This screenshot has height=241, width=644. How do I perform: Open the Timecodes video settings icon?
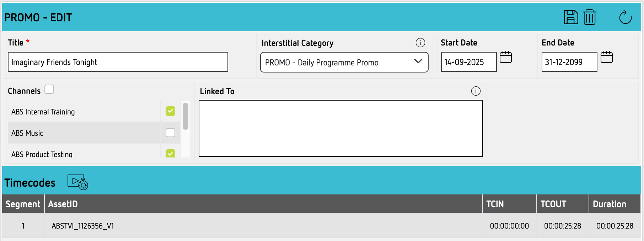pos(78,182)
